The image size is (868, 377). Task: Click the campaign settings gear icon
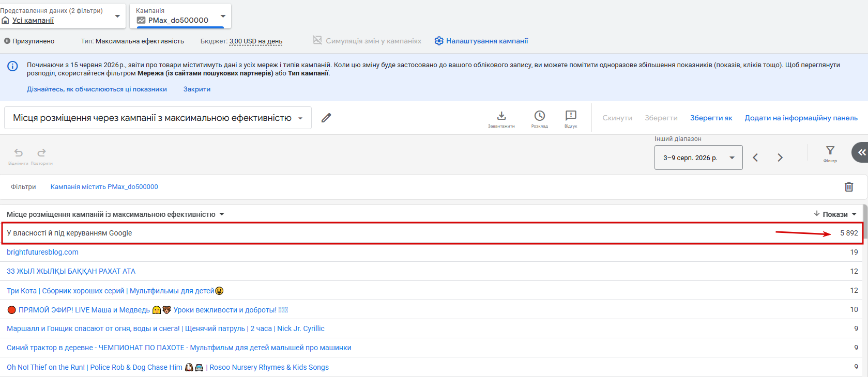point(439,41)
